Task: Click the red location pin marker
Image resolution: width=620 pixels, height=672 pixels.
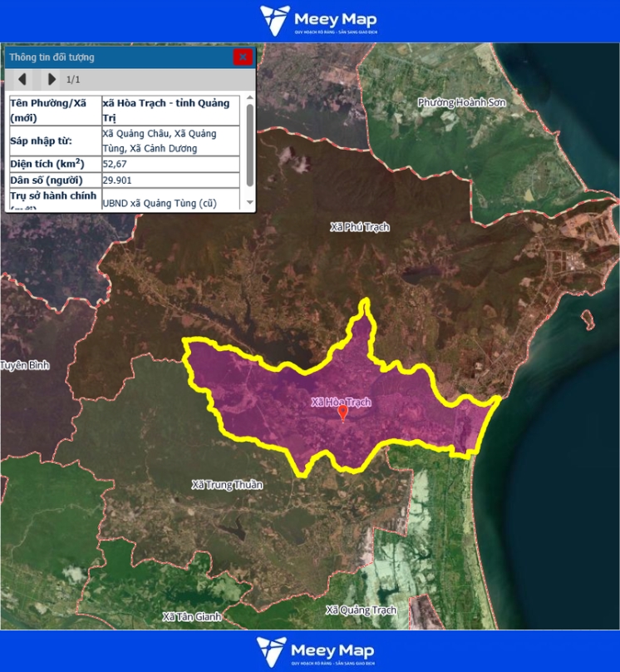Action: pos(342,413)
